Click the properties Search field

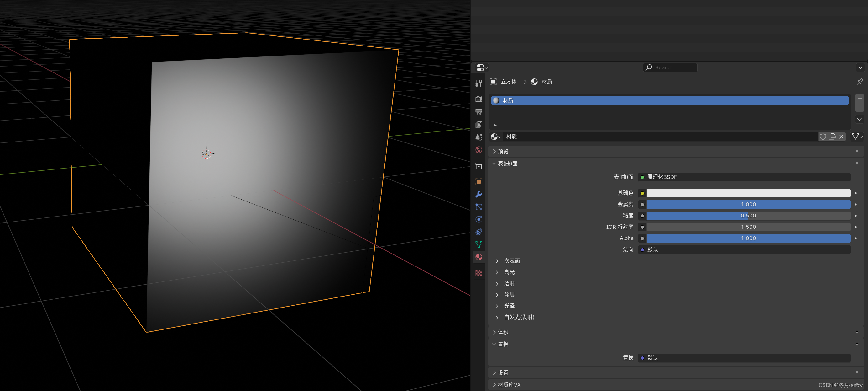[x=670, y=67]
